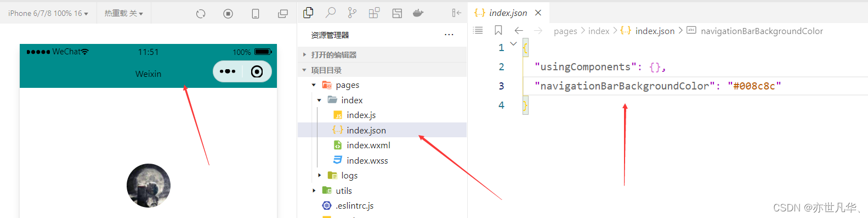Collapse the project directory (项目目录) section
This screenshot has height=218, width=868.
[x=382, y=70]
